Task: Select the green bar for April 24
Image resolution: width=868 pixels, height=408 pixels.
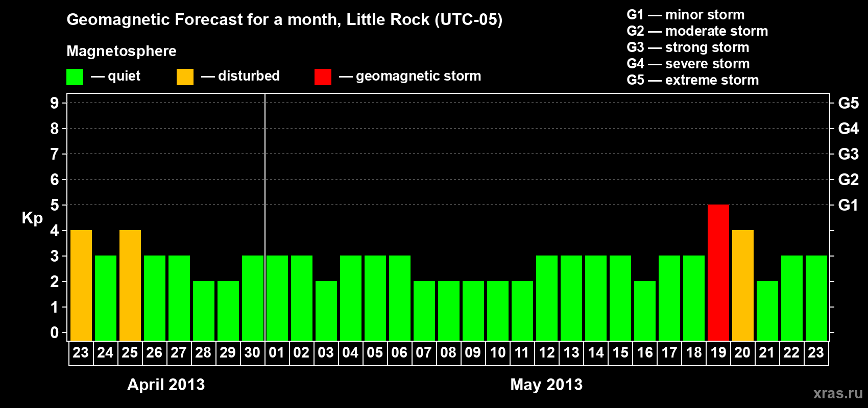Action: (106, 298)
